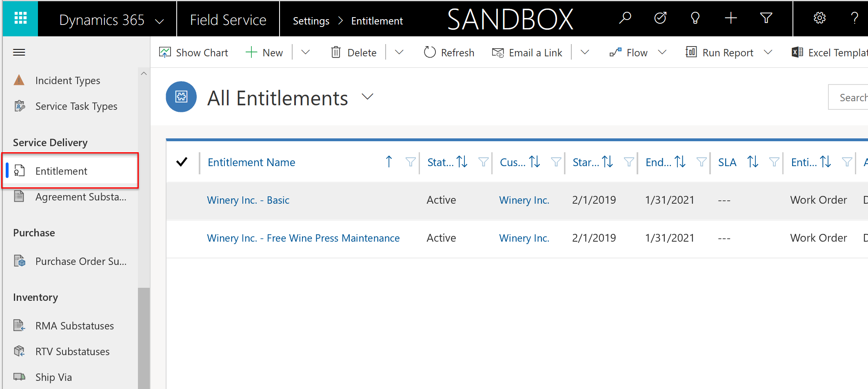The width and height of the screenshot is (868, 389).
Task: Click the Flow button
Action: pos(628,52)
